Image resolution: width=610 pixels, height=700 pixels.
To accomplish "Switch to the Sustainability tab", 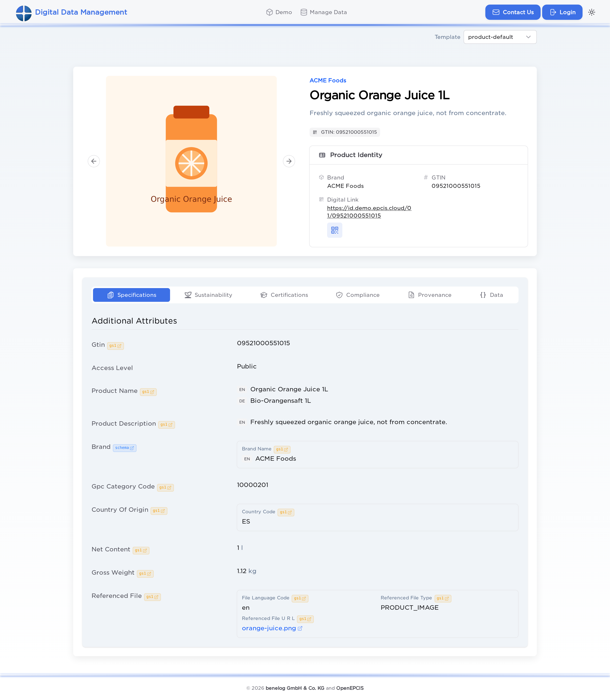I will click(208, 295).
